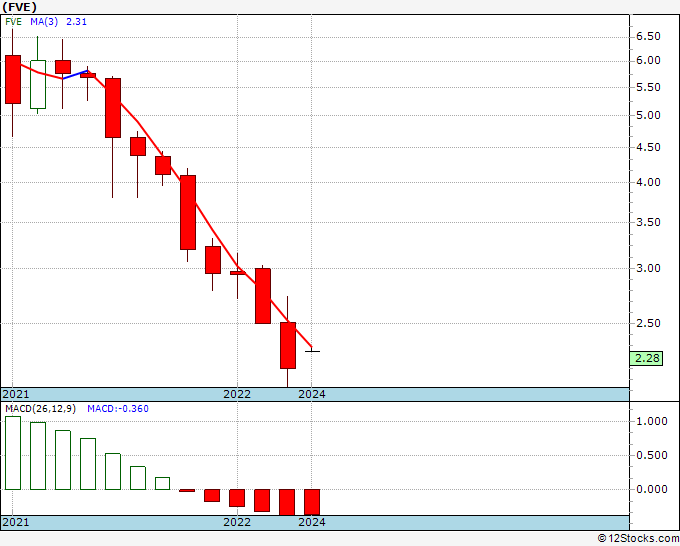Viewport: 680px width, 546px height.
Task: Click the 2.50 price axis label
Action: coord(648,323)
